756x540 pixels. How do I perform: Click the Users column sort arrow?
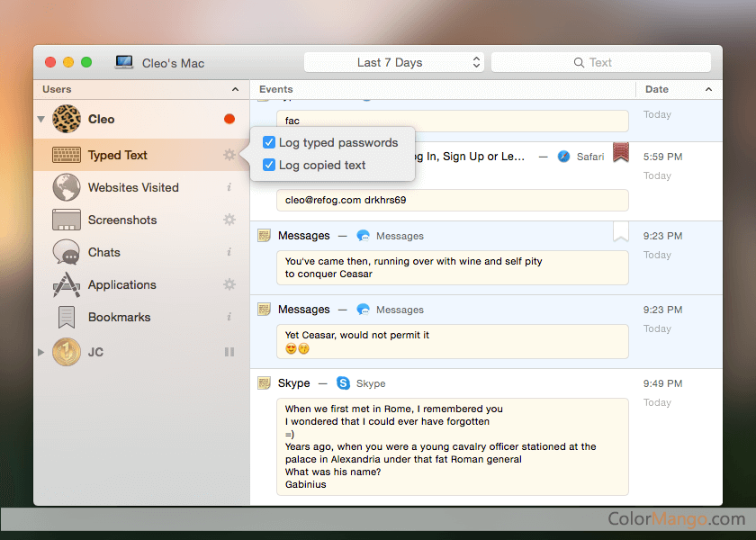point(235,89)
